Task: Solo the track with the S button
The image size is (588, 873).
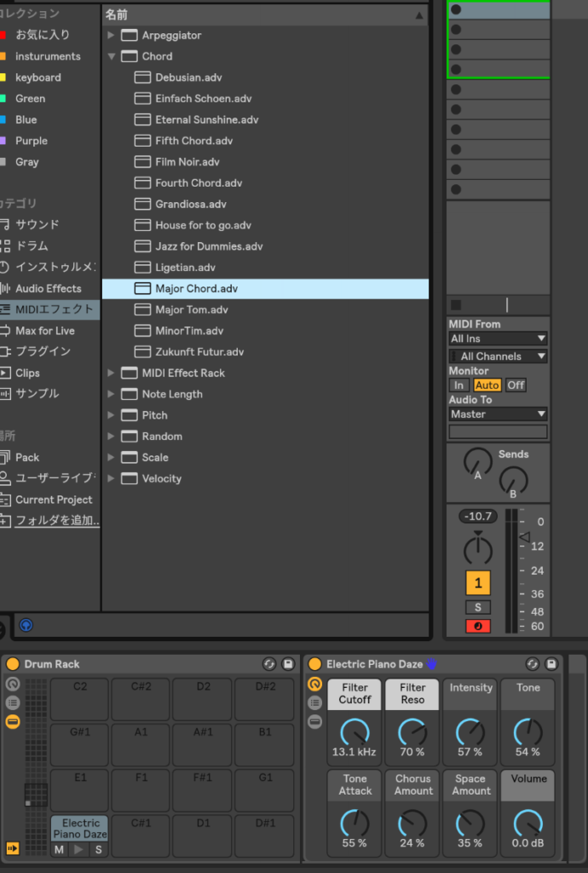Action: coord(477,607)
